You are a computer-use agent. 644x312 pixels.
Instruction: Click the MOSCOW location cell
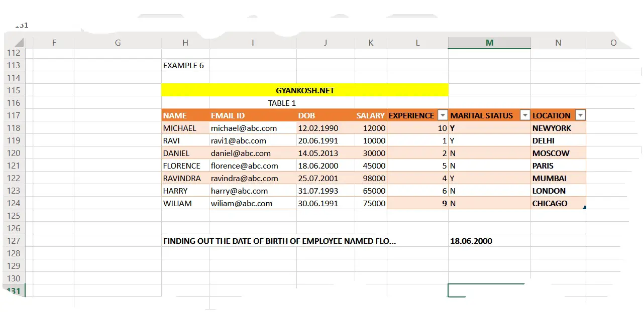[x=558, y=153]
